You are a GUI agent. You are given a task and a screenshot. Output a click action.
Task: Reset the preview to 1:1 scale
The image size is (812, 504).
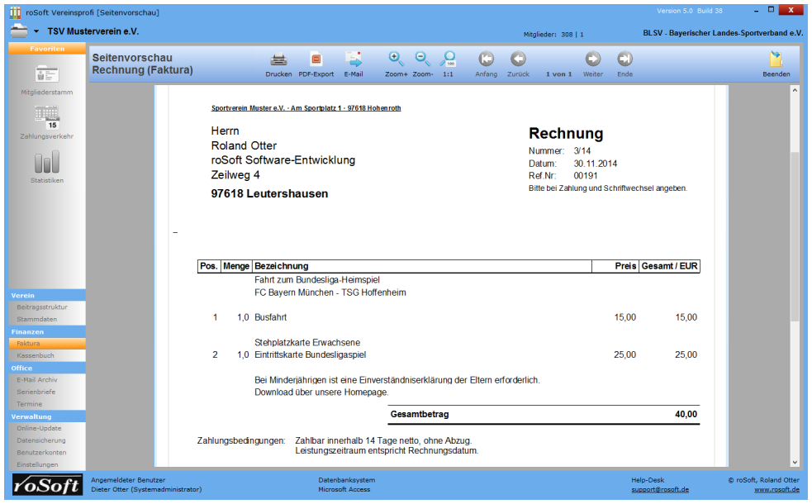point(448,59)
